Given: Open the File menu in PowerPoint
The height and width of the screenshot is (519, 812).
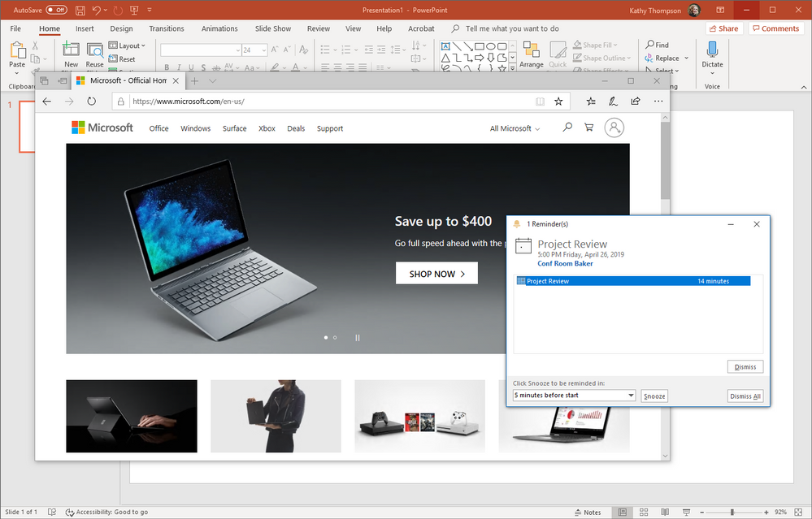Looking at the screenshot, I should pos(15,28).
